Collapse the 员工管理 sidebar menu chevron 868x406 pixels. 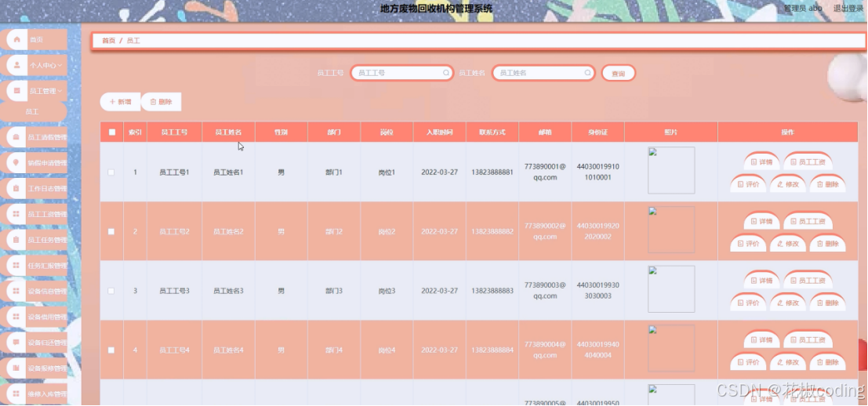pyautogui.click(x=60, y=91)
